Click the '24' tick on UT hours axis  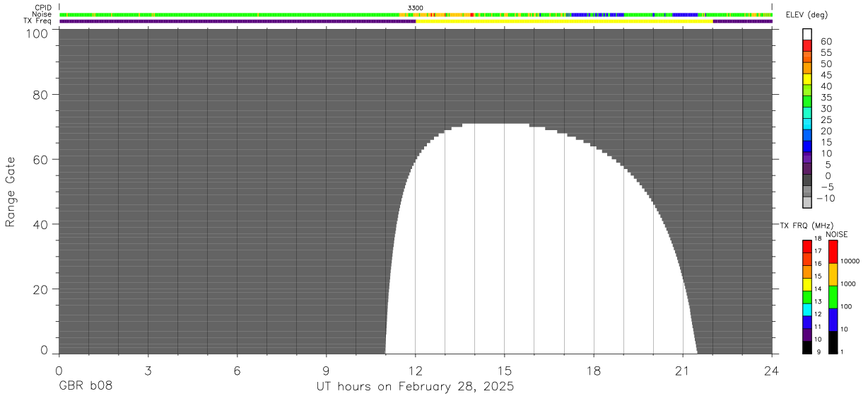click(x=772, y=370)
